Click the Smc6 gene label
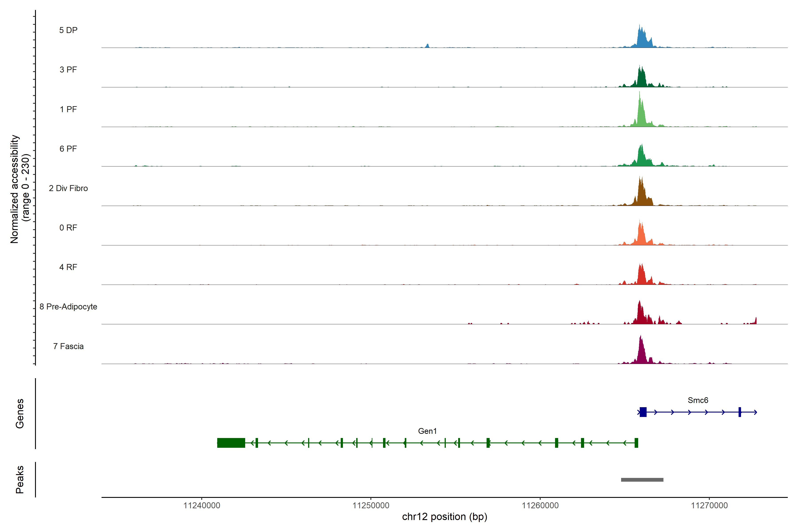Viewport: 798px width, 532px height. (698, 400)
